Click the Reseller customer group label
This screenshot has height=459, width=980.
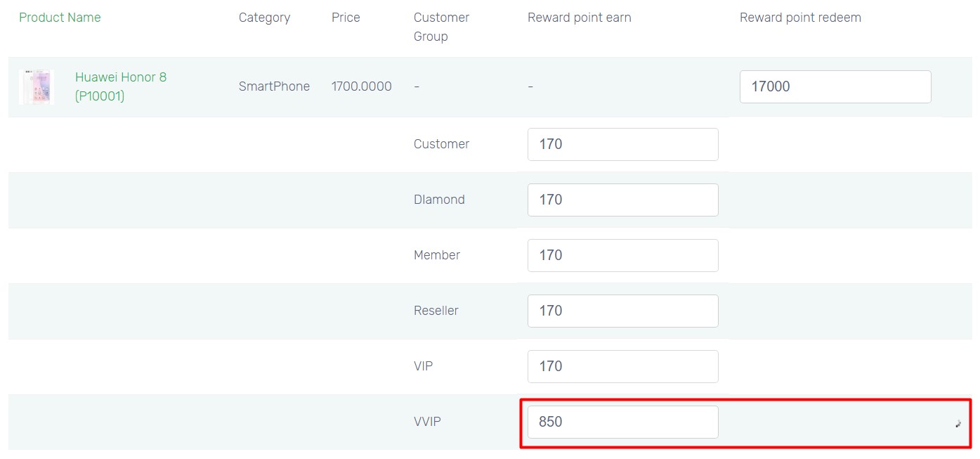coord(436,311)
